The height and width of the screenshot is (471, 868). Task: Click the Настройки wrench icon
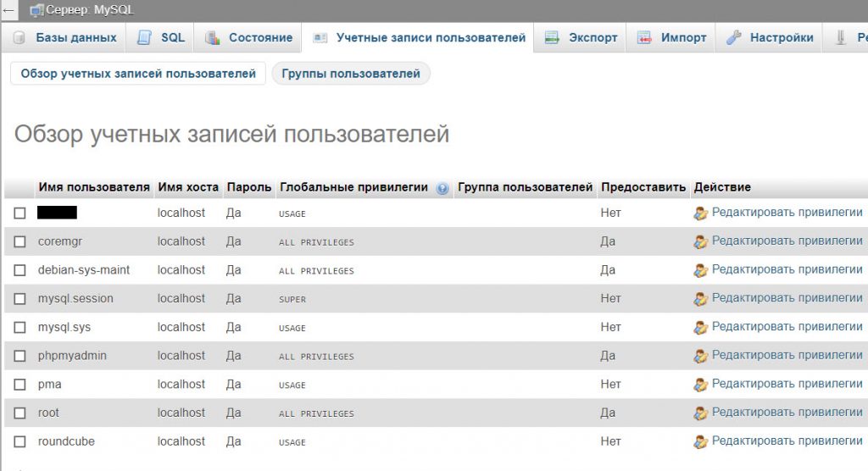click(x=733, y=37)
